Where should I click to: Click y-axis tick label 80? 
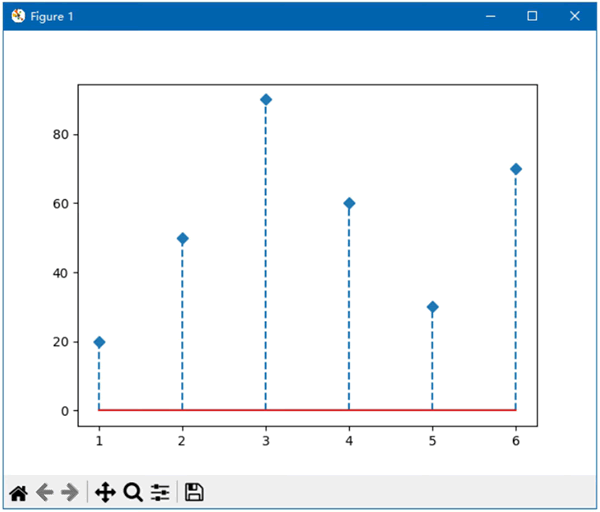(60, 135)
